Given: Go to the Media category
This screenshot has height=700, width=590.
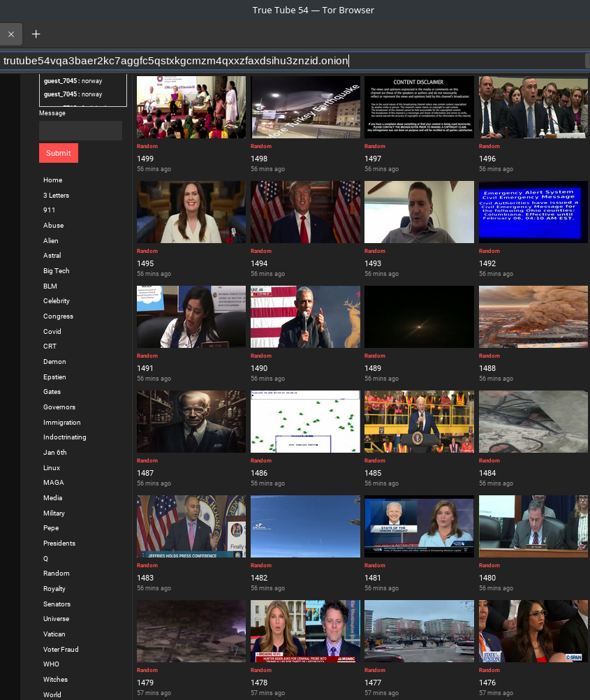Looking at the screenshot, I should pos(52,498).
